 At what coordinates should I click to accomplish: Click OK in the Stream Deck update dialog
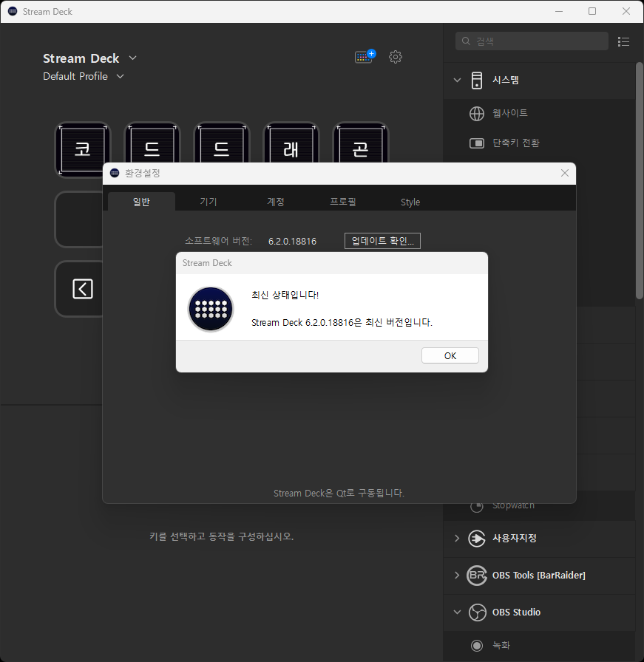(x=450, y=355)
